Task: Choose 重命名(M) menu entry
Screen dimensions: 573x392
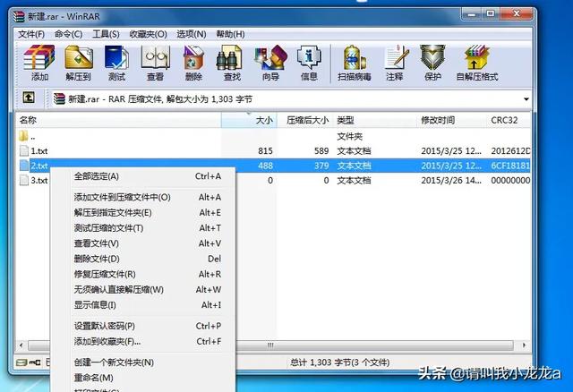Action: (x=143, y=378)
